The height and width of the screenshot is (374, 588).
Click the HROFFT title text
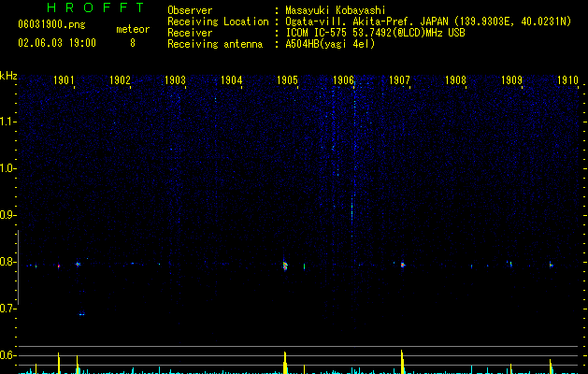pos(95,7)
